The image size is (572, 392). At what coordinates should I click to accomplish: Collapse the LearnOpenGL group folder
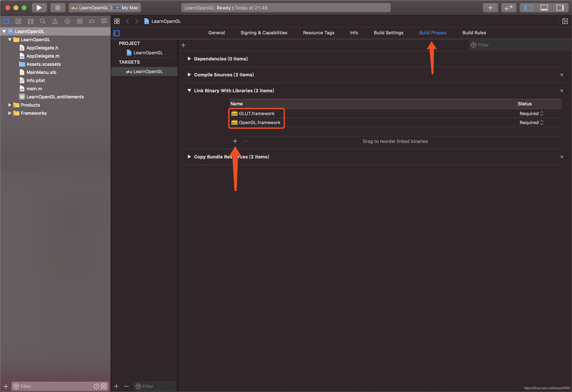click(x=10, y=39)
